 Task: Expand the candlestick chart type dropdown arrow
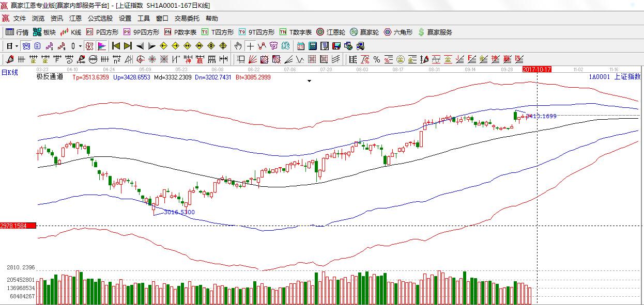click(x=80, y=46)
